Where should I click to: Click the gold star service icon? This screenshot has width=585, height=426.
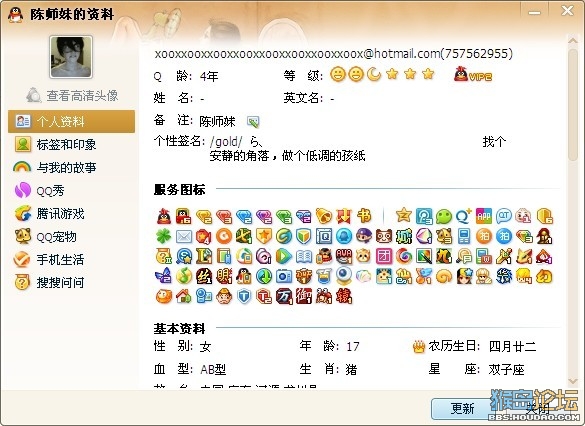click(x=404, y=215)
